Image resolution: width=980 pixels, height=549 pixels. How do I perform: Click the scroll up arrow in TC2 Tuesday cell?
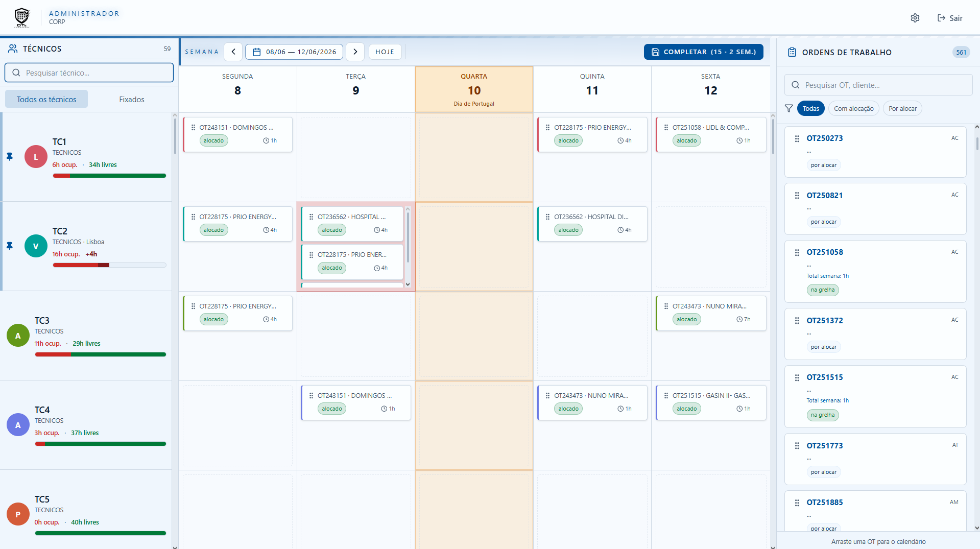[x=408, y=209]
